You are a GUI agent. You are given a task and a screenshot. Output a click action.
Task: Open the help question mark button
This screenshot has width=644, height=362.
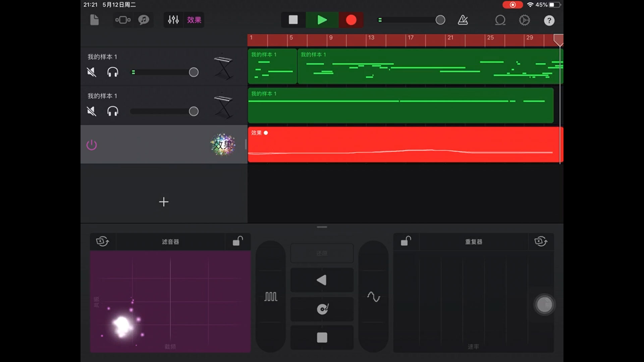(x=549, y=20)
